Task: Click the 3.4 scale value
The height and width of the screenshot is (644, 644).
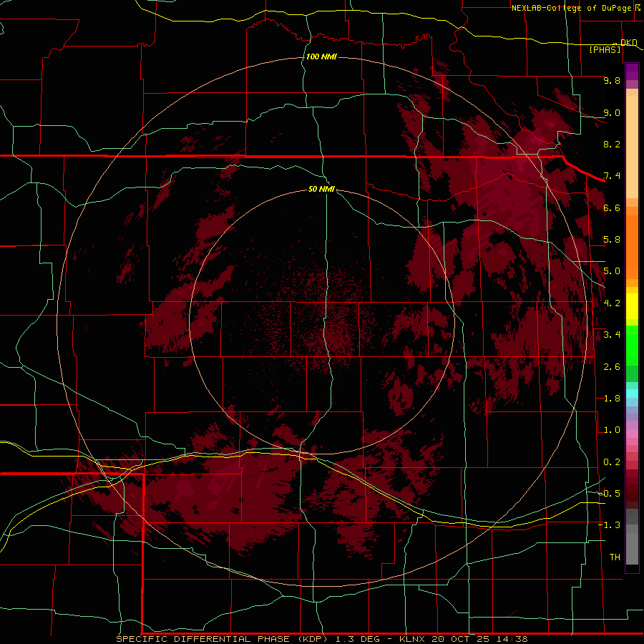Action: tap(612, 335)
